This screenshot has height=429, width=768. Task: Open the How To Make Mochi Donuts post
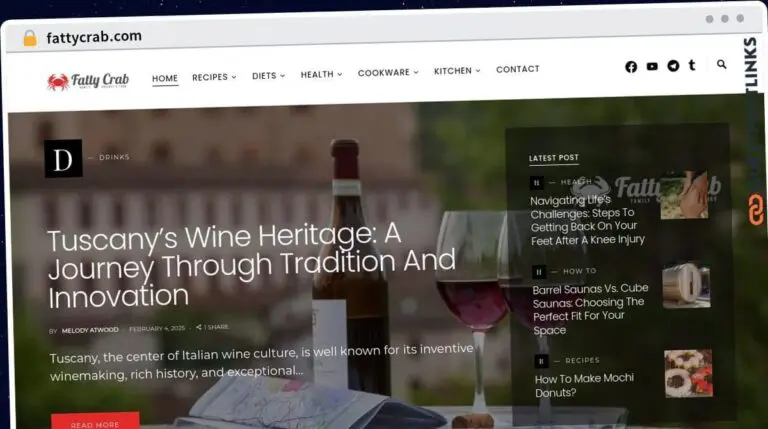tap(584, 385)
